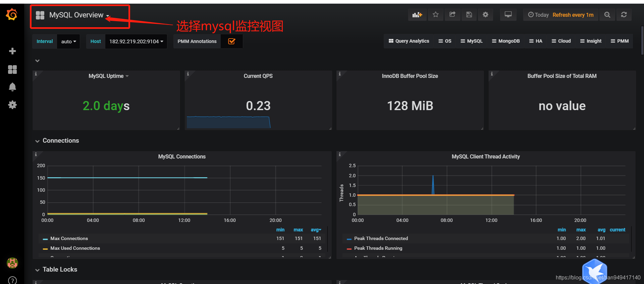Sort Thread Activity legend by current column
This screenshot has height=284, width=644.
[618, 230]
